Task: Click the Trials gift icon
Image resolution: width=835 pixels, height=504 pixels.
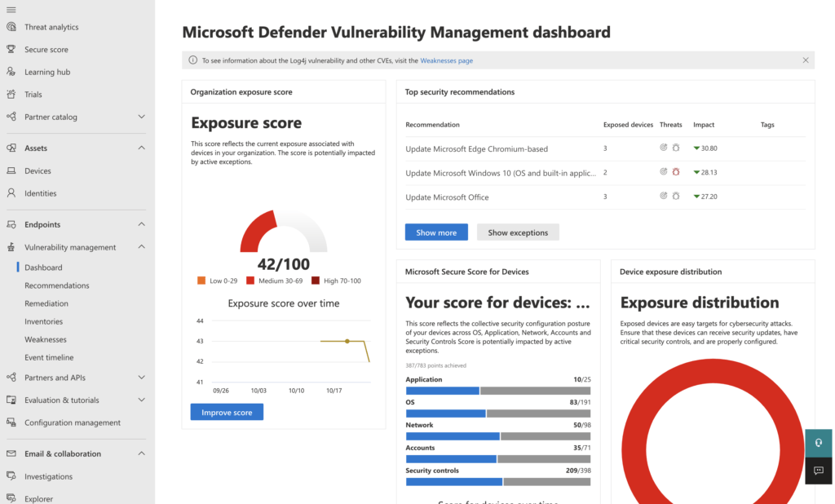Action: point(10,94)
